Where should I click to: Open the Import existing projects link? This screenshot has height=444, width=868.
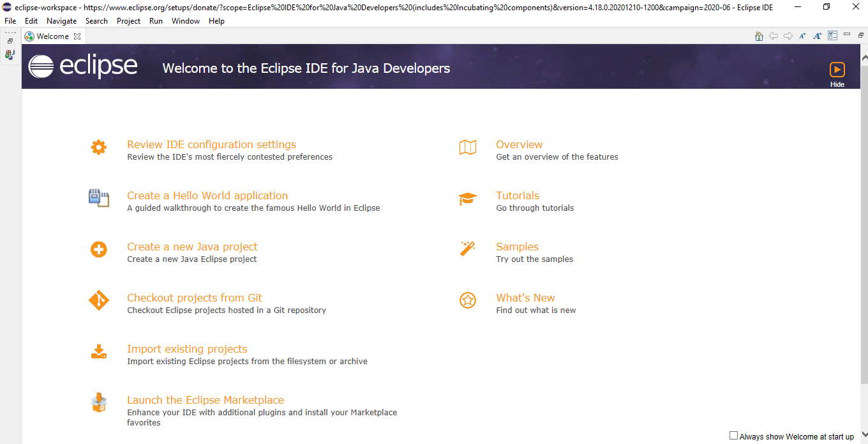click(x=187, y=349)
